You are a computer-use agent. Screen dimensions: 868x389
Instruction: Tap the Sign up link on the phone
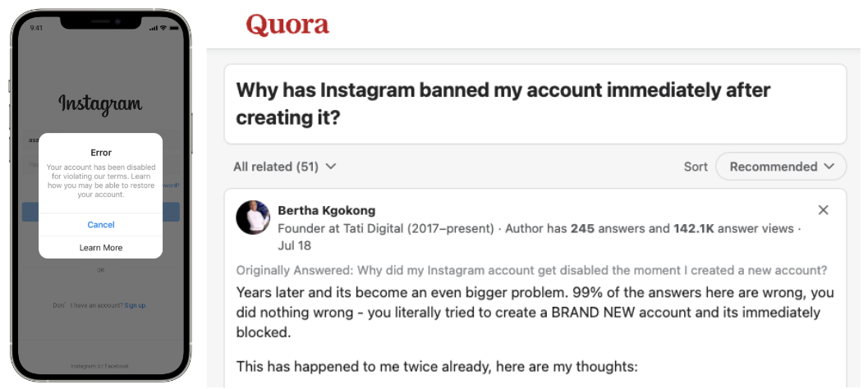[135, 305]
